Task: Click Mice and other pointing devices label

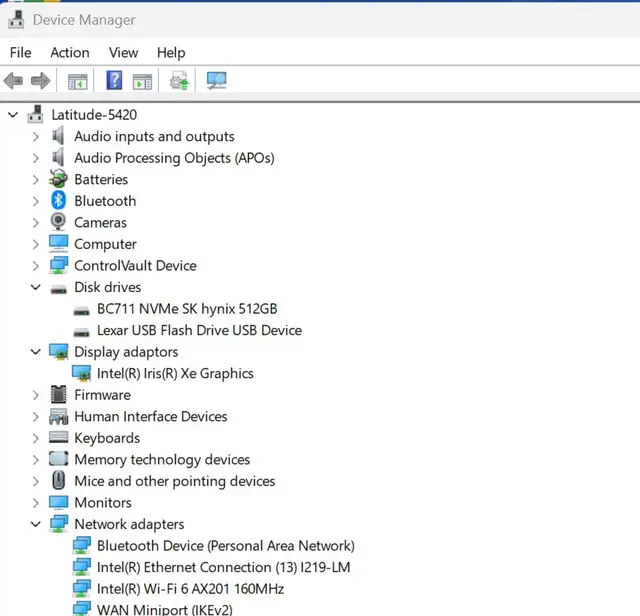Action: 175,481
